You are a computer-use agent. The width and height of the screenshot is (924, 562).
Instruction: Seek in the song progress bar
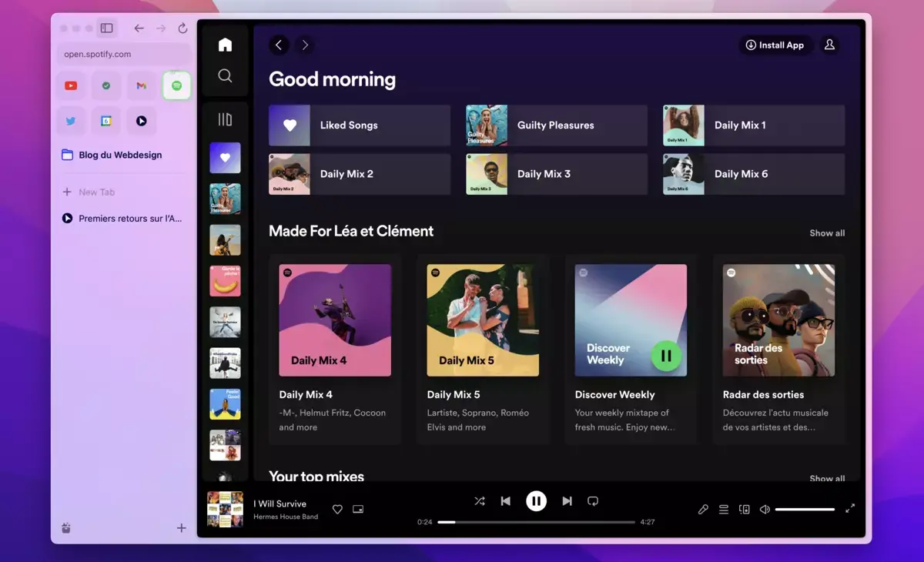[x=536, y=522]
